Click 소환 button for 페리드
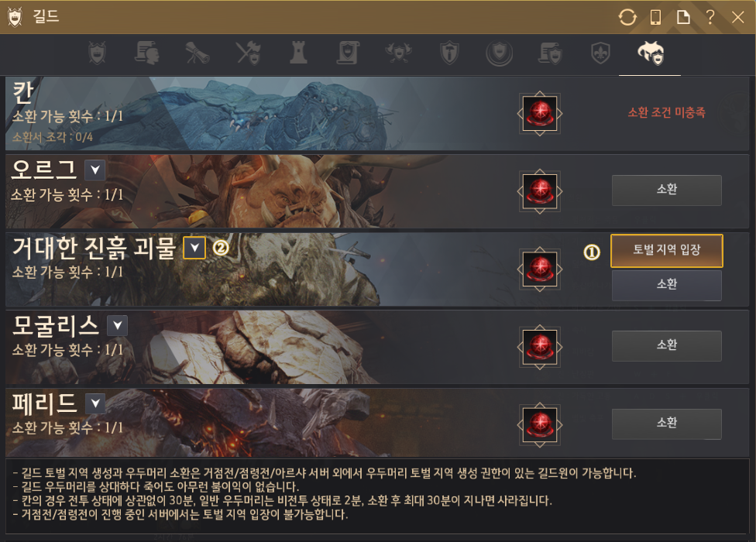The width and height of the screenshot is (756, 542). pyautogui.click(x=666, y=424)
